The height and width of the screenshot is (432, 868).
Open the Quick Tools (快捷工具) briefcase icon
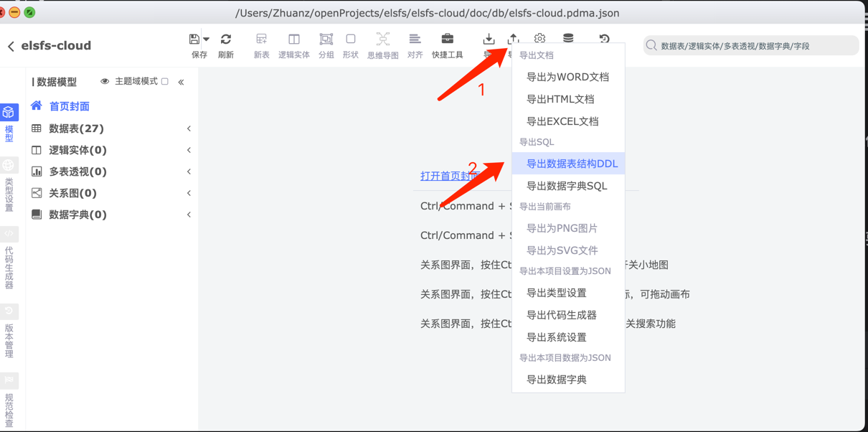447,39
